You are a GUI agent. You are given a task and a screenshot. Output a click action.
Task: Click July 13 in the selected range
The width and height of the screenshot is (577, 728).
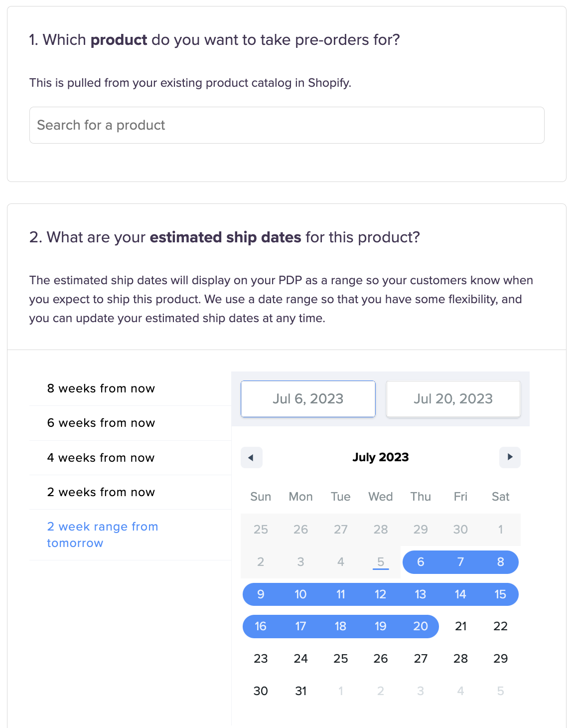tap(421, 594)
